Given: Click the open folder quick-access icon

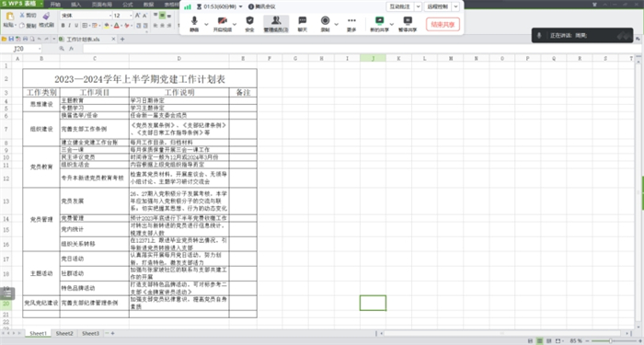Looking at the screenshot, I should point(4,39).
